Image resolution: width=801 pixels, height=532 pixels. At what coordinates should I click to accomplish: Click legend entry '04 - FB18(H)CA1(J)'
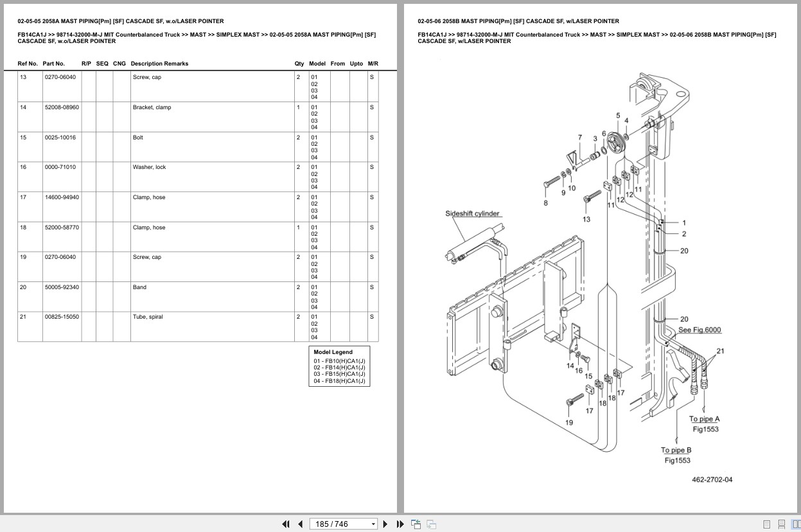(x=339, y=381)
